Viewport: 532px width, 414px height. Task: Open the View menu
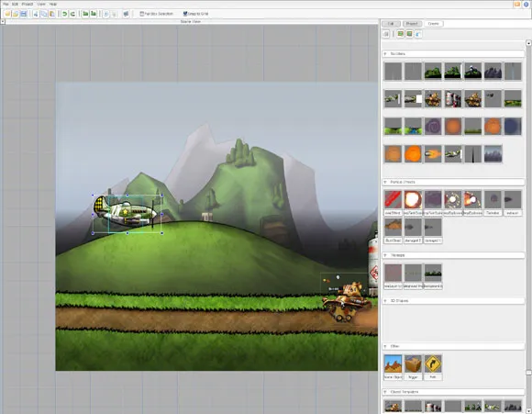[x=41, y=4]
